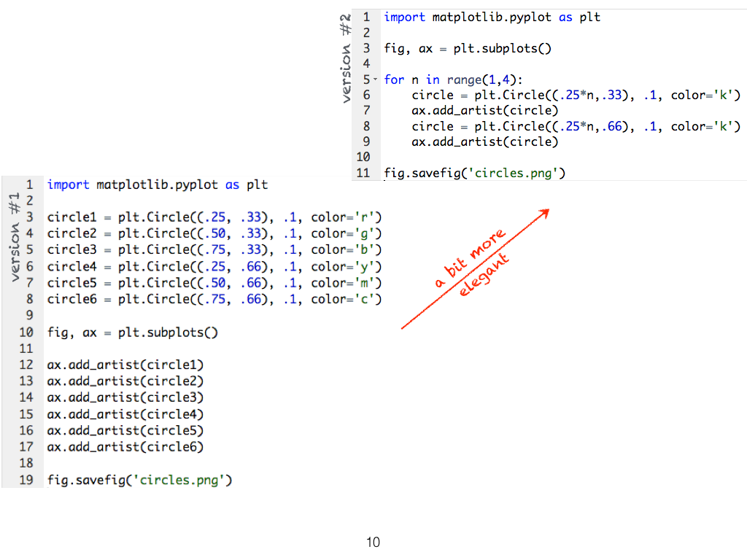Click ax.add_artist(circle3) in version #1
The height and width of the screenshot is (560, 747).
[125, 397]
